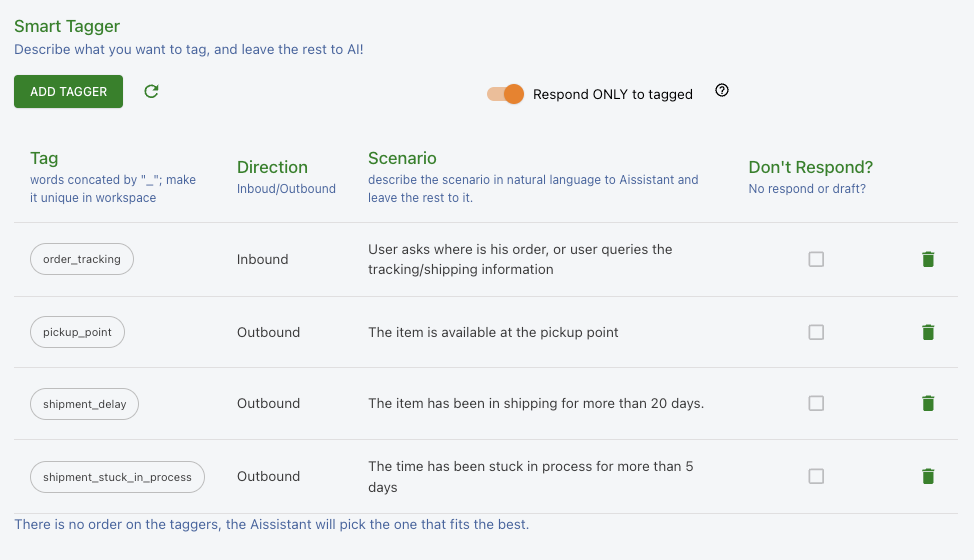Delete the pickup_point tagger
The image size is (974, 560).
[x=928, y=332]
